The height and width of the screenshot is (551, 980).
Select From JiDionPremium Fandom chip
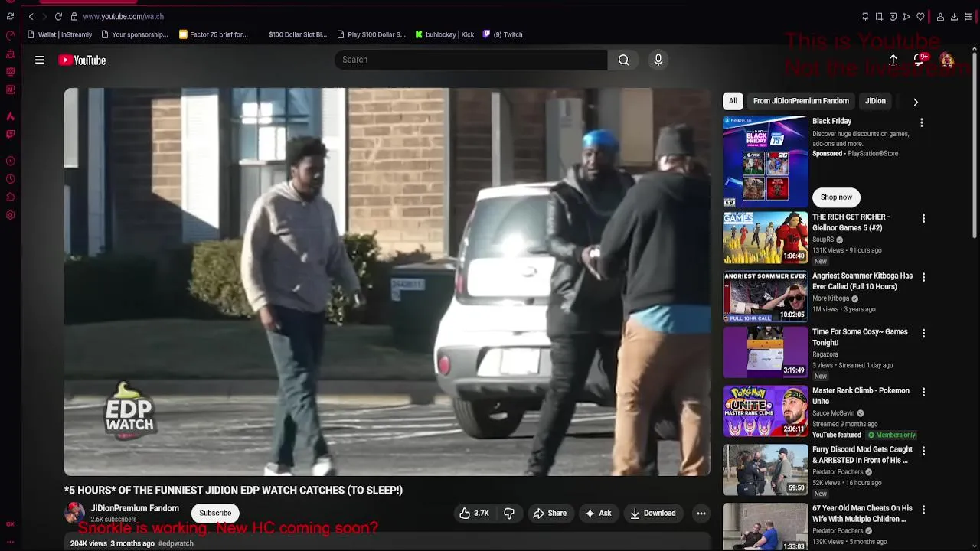[801, 101]
